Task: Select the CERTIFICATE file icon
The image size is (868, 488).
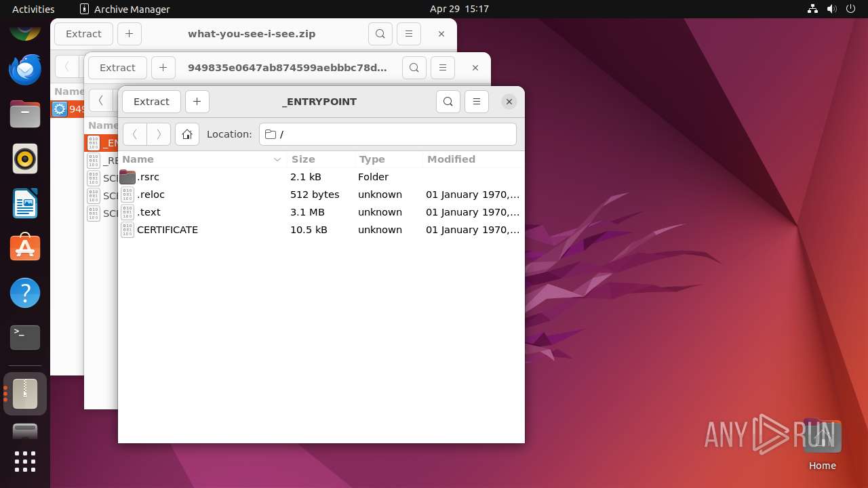Action: [x=127, y=230]
